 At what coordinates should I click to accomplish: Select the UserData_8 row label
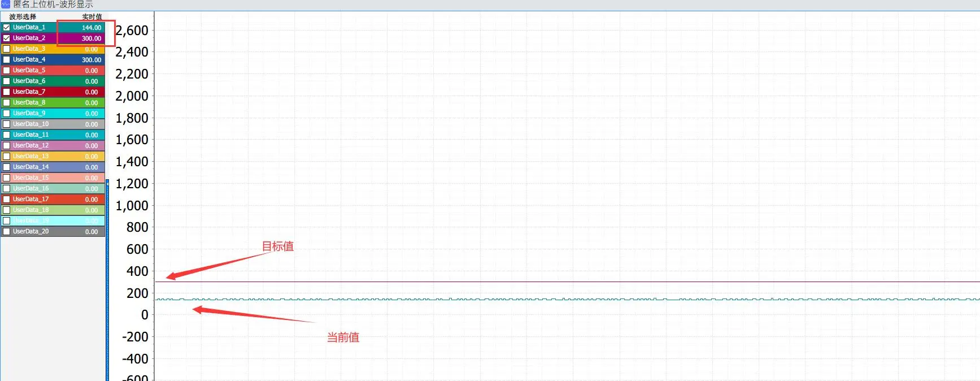click(29, 102)
